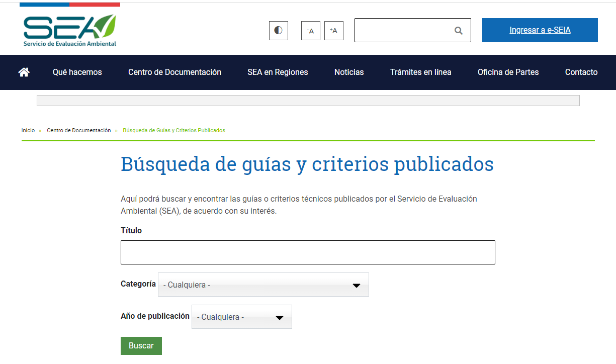Image resolution: width=616 pixels, height=364 pixels.
Task: Select Oficina de Partes menu item
Action: [x=508, y=72]
